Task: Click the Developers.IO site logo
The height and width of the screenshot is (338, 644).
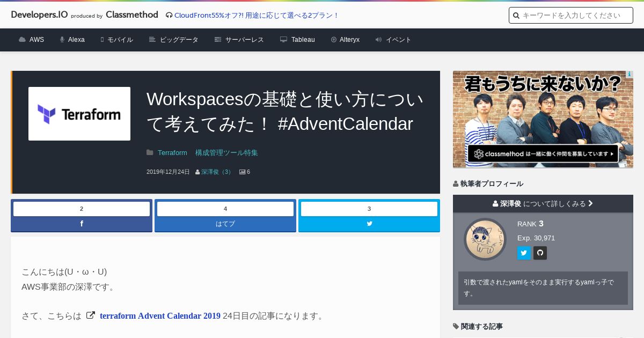Action: point(39,14)
